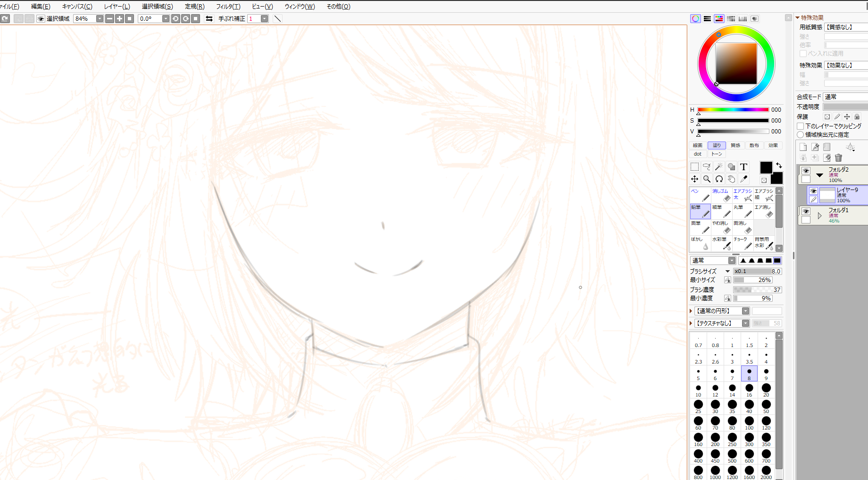Select the shape tool icon
868x480 pixels.
731,167
